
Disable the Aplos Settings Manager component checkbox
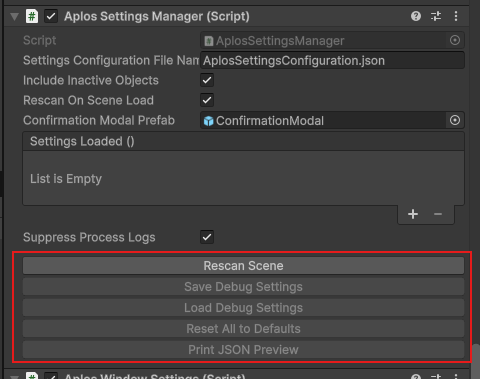tap(51, 16)
